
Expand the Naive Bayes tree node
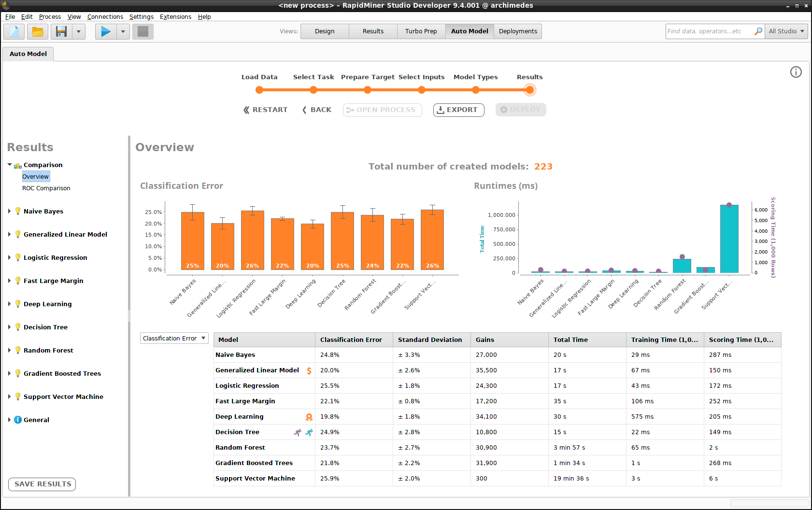(9, 211)
